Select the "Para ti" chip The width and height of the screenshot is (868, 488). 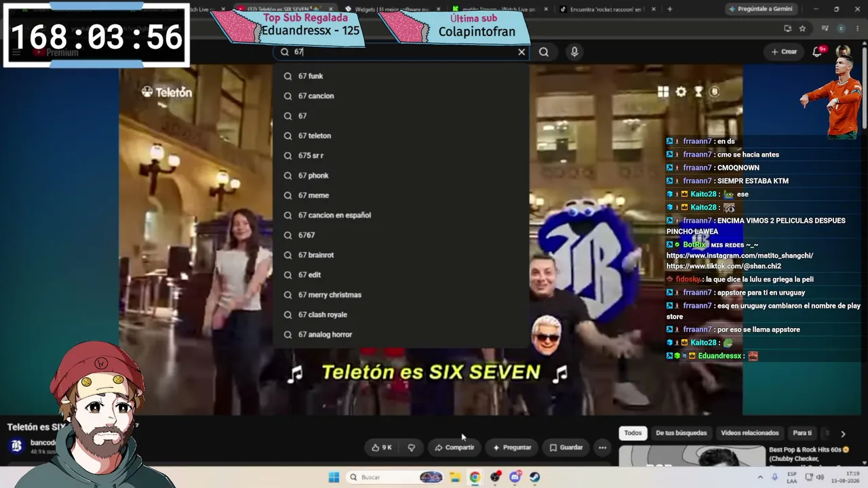pos(802,433)
